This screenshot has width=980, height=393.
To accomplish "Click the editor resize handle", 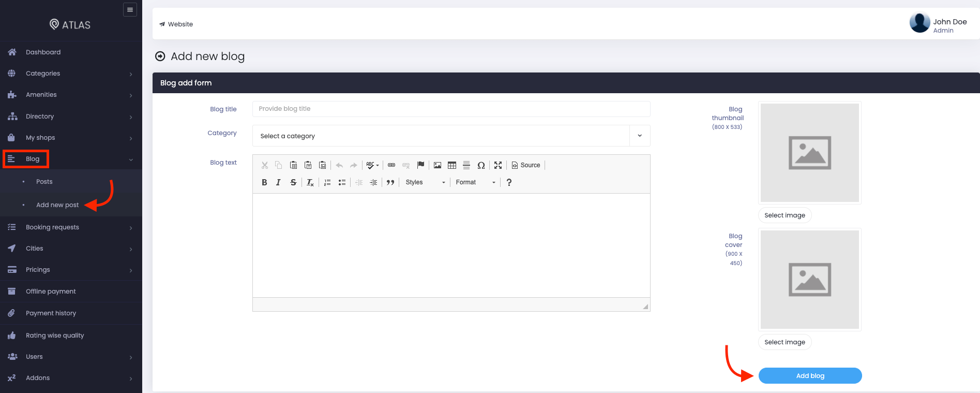I will (645, 307).
